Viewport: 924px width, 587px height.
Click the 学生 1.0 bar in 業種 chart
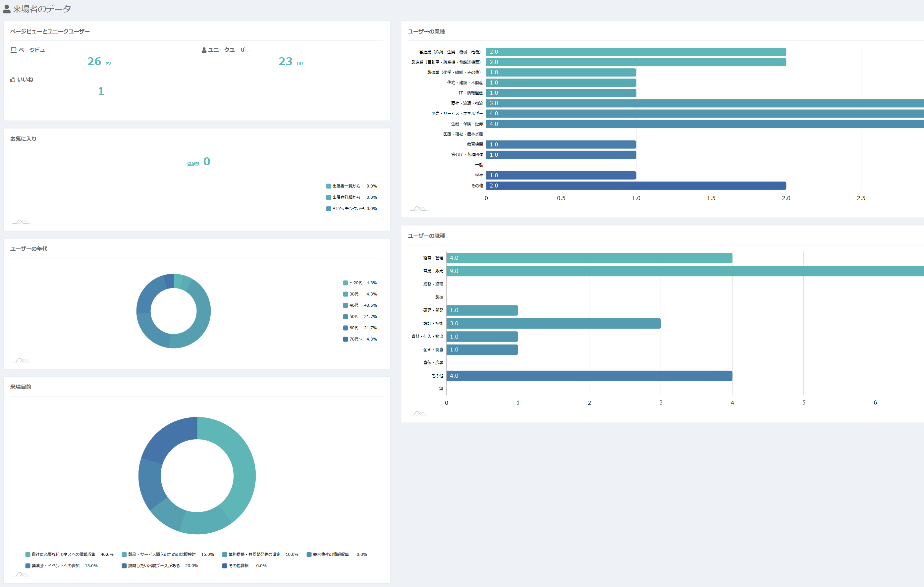tap(561, 175)
